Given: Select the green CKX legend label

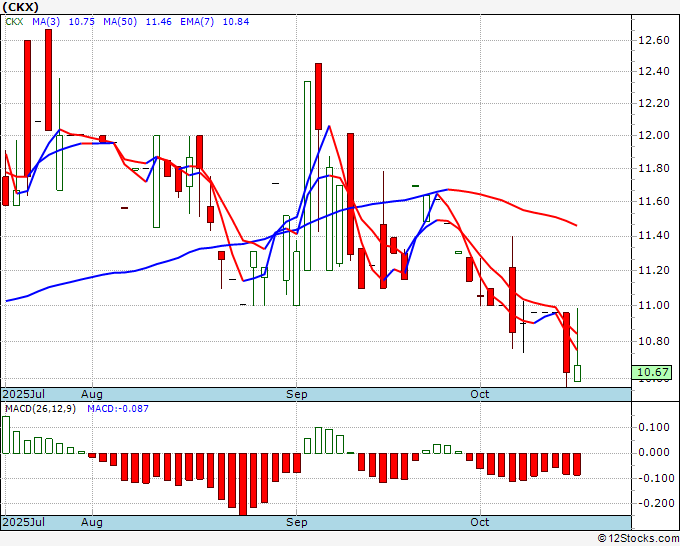Looking at the screenshot, I should click(x=14, y=22).
